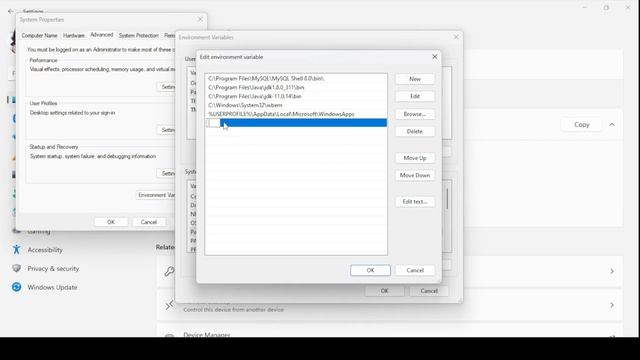640x360 pixels.
Task: Click Copy button in Settings window
Action: click(582, 124)
